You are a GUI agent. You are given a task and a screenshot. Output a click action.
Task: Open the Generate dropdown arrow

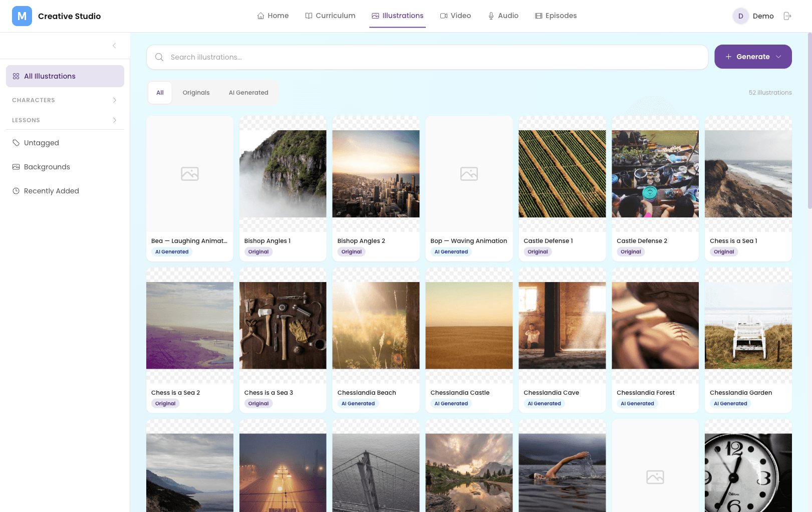pos(778,57)
